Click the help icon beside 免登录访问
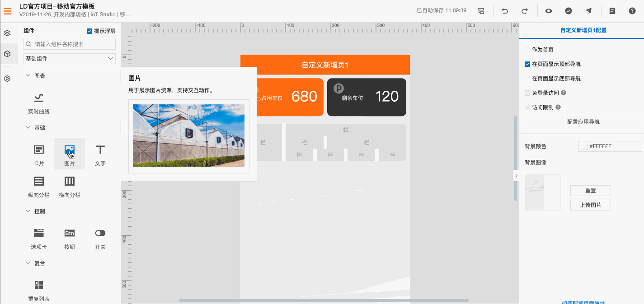This screenshot has width=644, height=304. coord(564,93)
